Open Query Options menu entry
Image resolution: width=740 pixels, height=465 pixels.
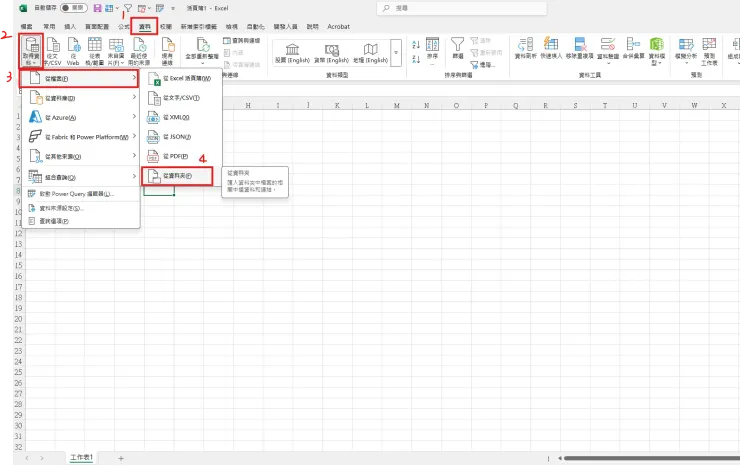tap(81, 221)
